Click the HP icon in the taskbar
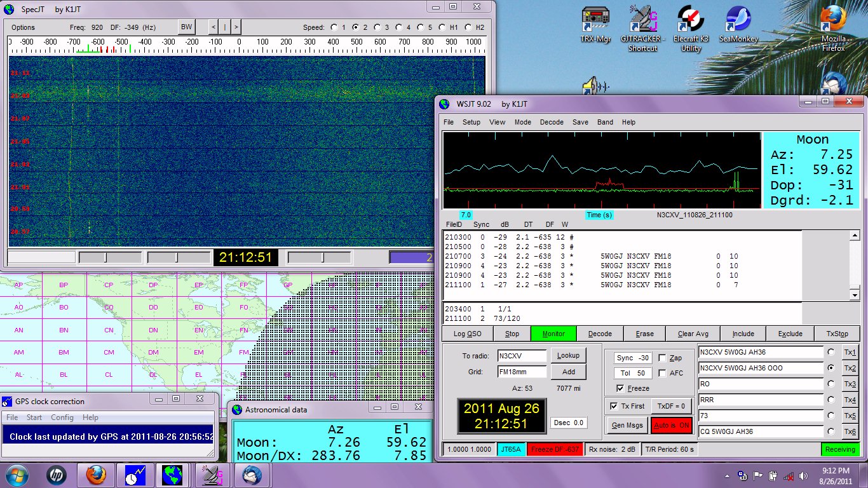 pos(57,475)
